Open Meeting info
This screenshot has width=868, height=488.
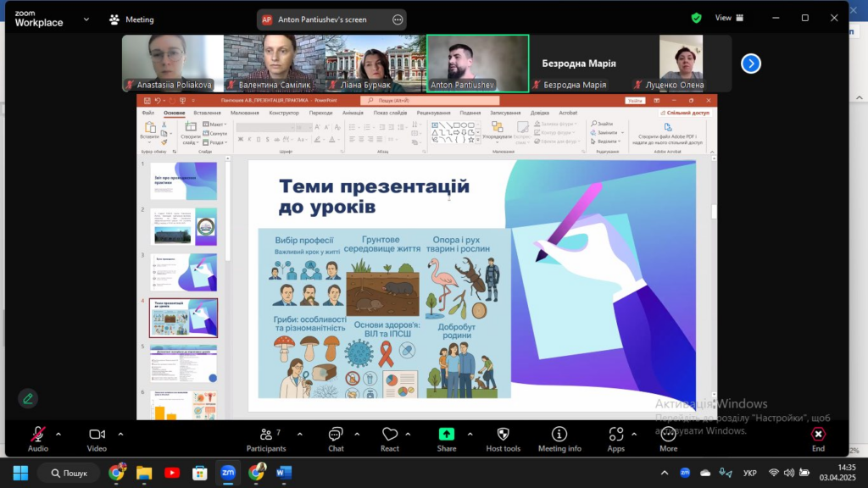[x=559, y=440]
